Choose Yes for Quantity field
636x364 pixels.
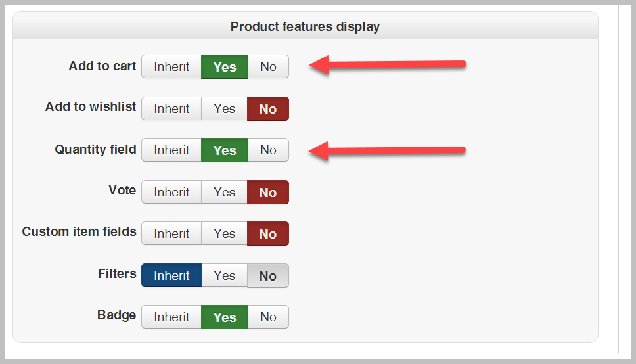[x=225, y=150]
